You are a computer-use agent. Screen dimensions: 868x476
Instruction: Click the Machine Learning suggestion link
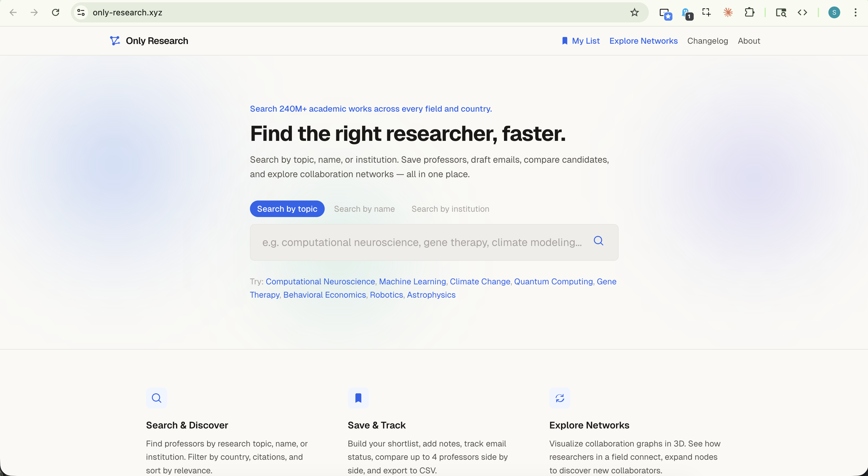tap(412, 282)
